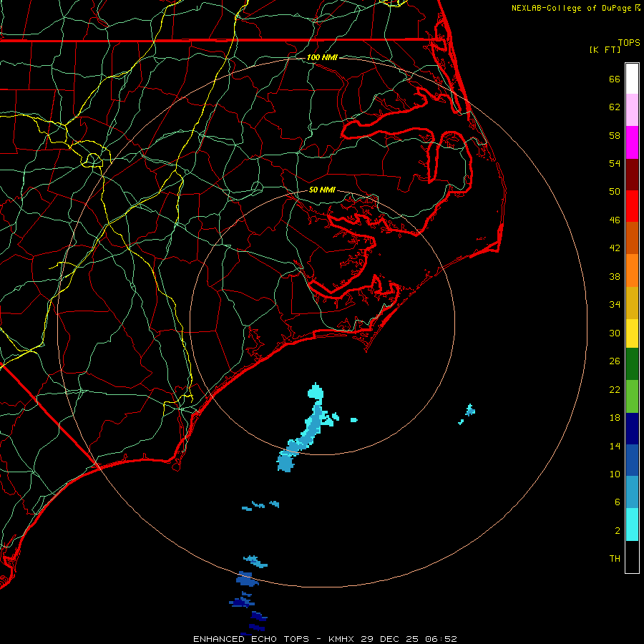Viewport: 644px width, 644px height.
Task: Click the legend value "66"
Action: tap(615, 79)
